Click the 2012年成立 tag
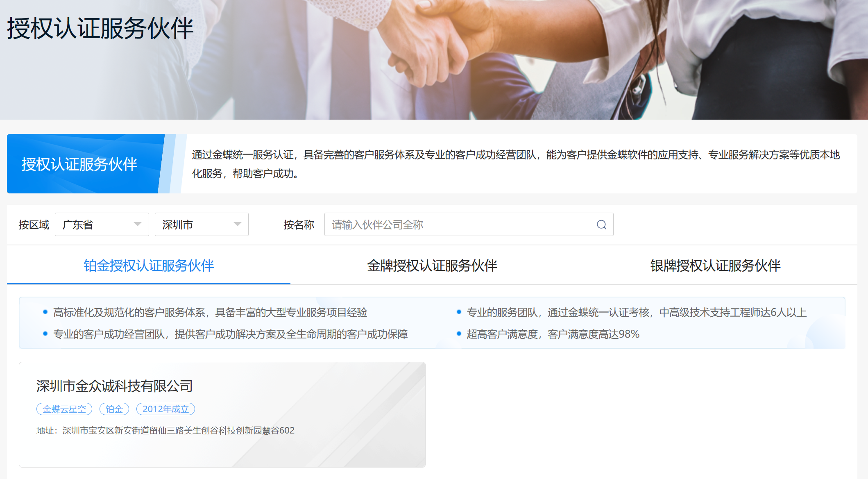Image resolution: width=868 pixels, height=479 pixels. click(165, 409)
